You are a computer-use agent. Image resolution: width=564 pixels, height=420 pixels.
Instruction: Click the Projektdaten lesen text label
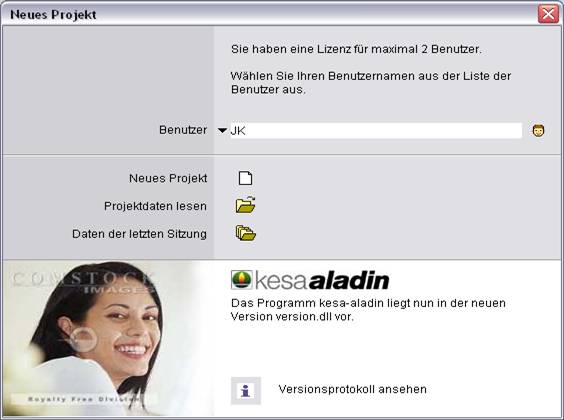155,206
